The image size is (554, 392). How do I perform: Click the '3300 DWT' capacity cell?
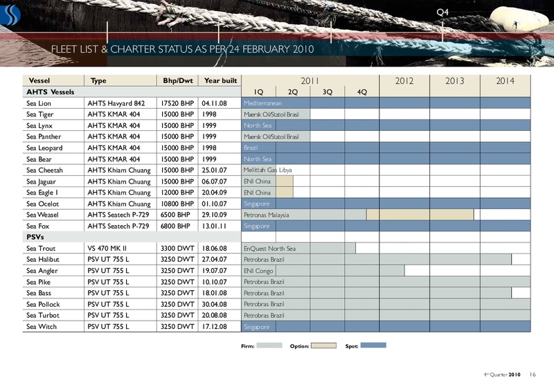(x=177, y=248)
